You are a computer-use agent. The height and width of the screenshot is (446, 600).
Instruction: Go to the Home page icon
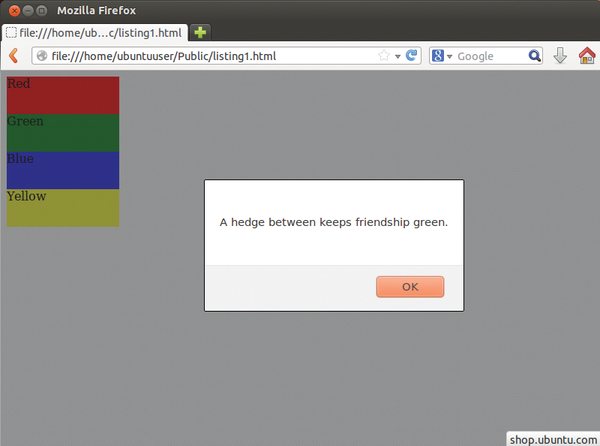[587, 56]
